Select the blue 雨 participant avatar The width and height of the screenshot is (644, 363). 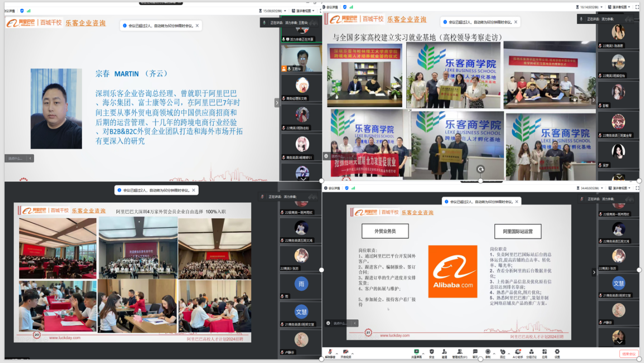(x=301, y=284)
